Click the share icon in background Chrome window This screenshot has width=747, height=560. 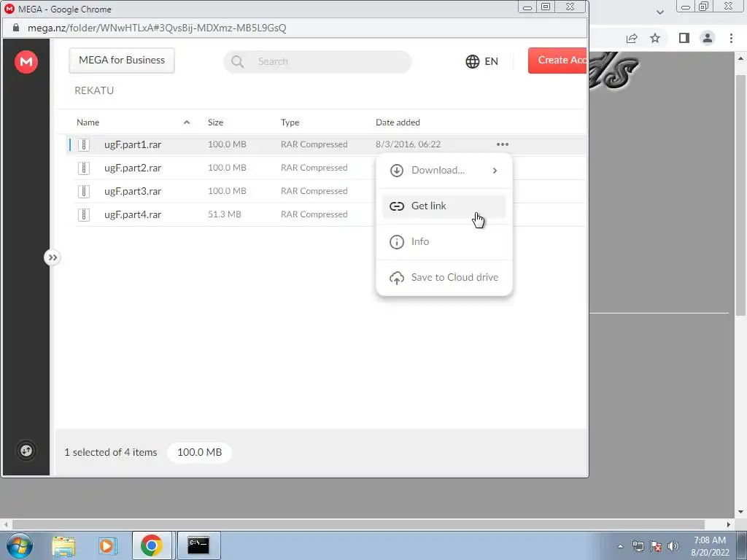[x=632, y=38]
